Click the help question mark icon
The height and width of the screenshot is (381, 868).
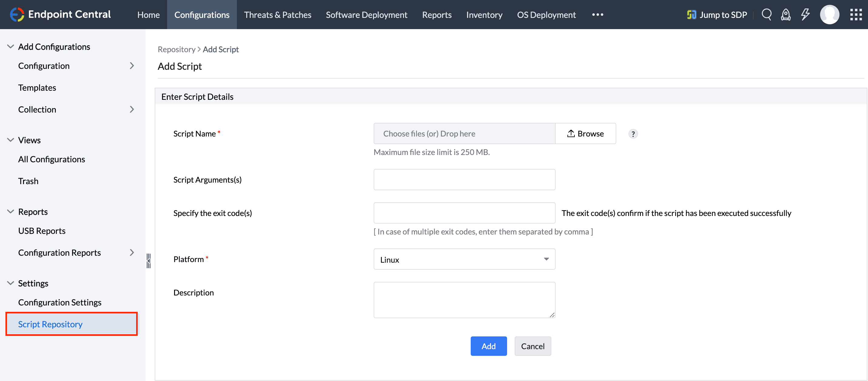click(x=633, y=134)
